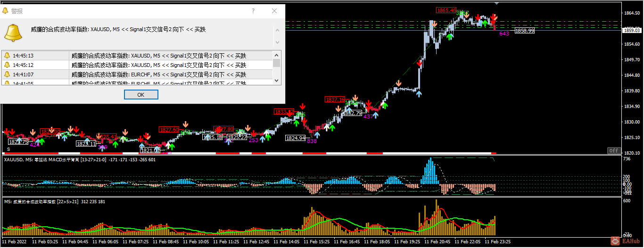The image size is (644, 248).
Task: Select the 14:41:07 EURCHF alert message
Action: click(158, 74)
